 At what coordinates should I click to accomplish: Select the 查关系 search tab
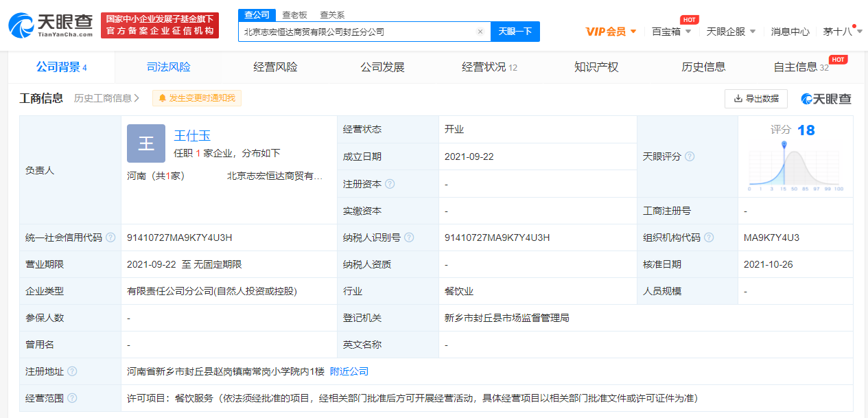coord(332,14)
